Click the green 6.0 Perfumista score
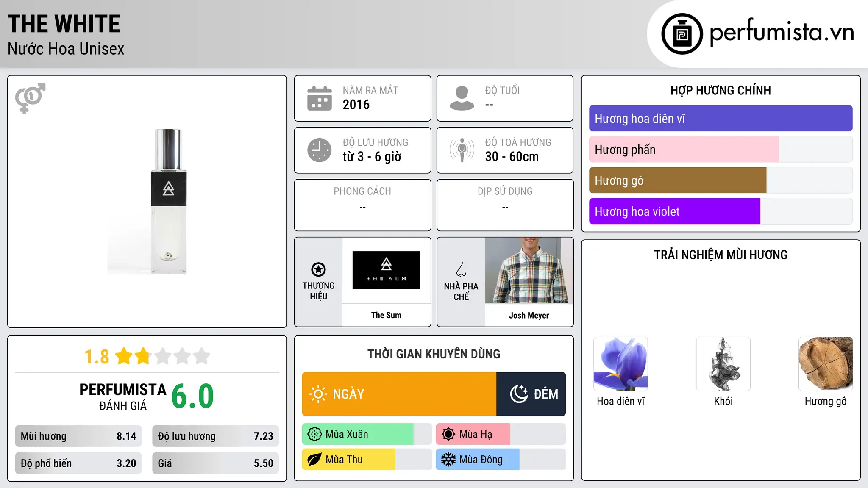 click(192, 396)
